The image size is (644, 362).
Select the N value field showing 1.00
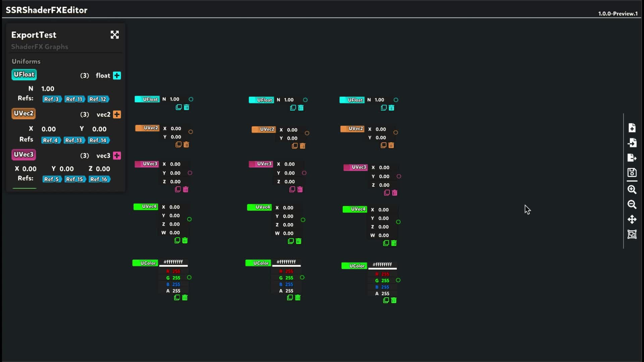tap(48, 88)
